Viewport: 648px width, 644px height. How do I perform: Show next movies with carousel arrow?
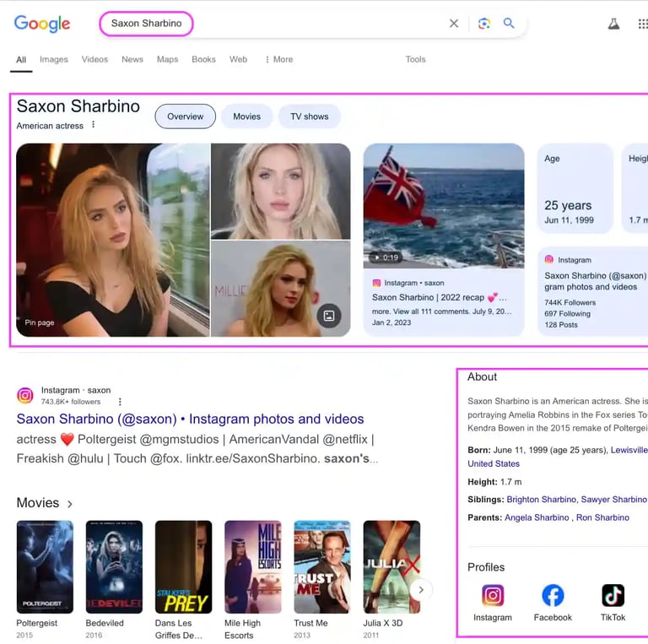(421, 589)
